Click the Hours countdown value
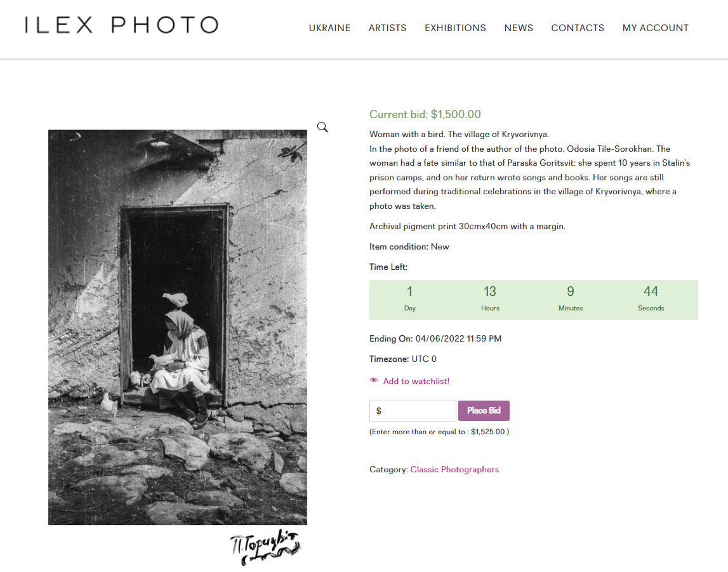The height and width of the screenshot is (572, 728). 490,291
